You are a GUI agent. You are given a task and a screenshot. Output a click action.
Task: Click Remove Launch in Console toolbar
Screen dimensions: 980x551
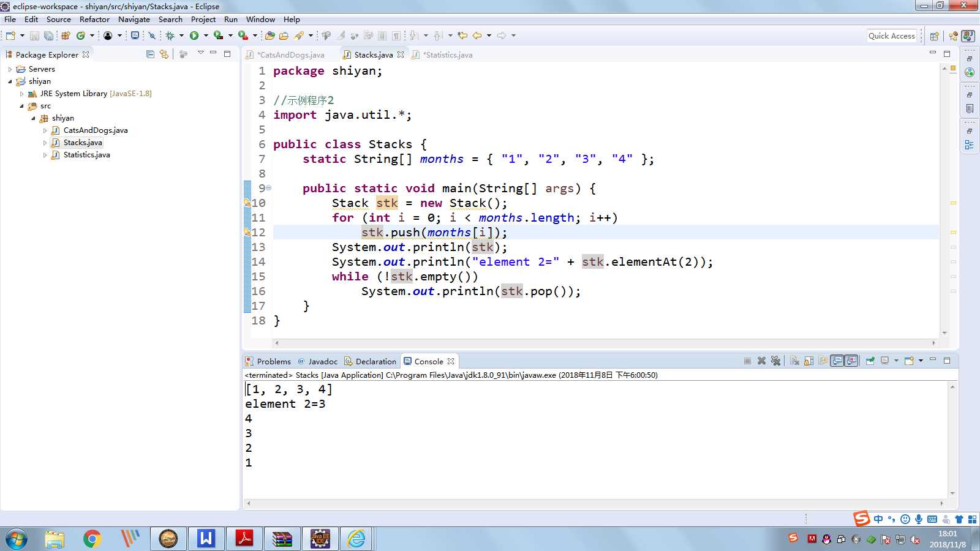point(761,361)
